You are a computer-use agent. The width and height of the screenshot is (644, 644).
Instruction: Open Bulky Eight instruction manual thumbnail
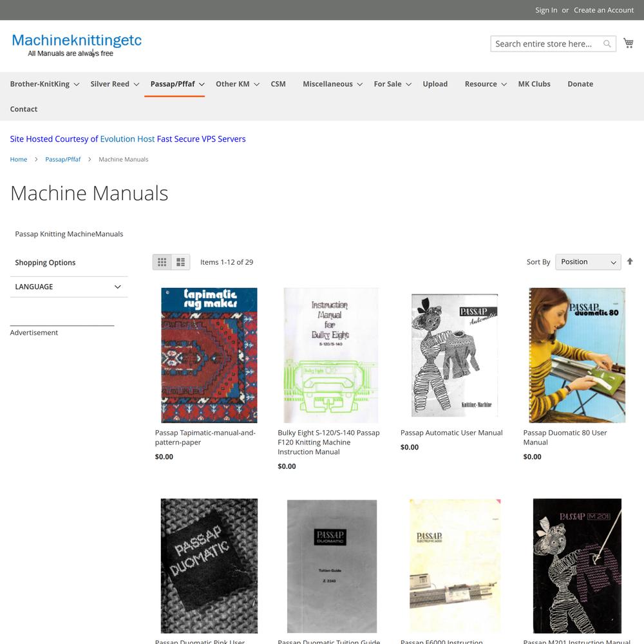coord(331,355)
